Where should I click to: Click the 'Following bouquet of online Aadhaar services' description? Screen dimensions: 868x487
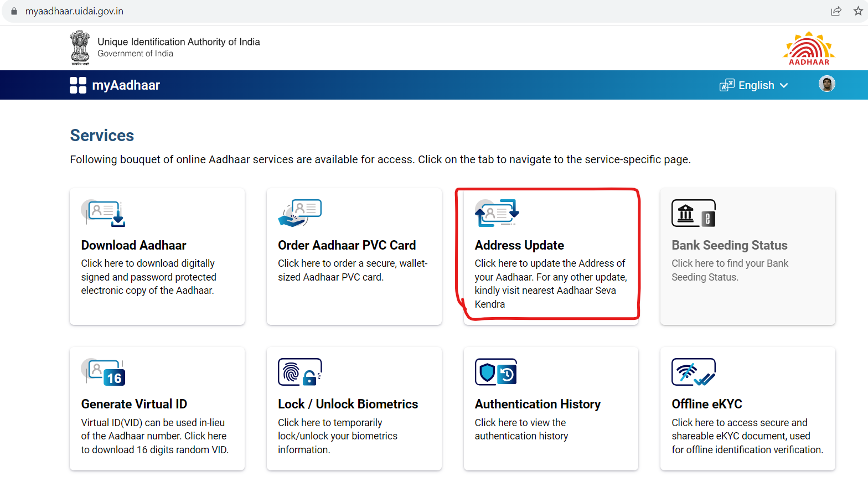click(380, 159)
